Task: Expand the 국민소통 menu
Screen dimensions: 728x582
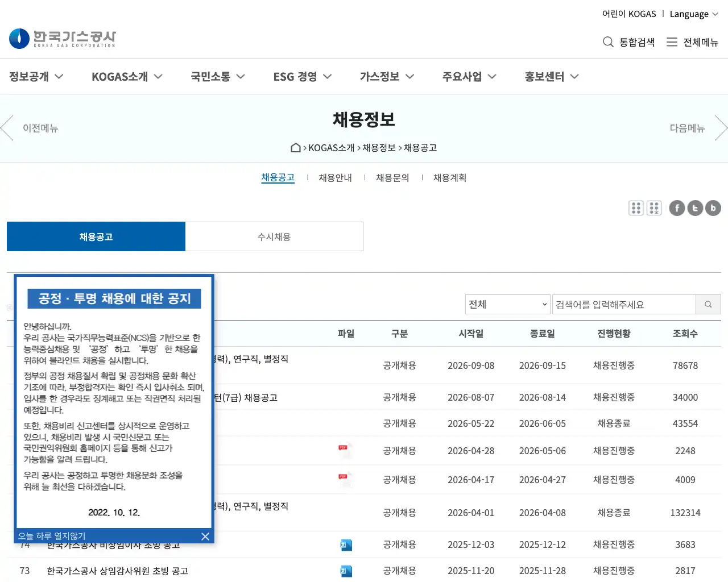Action: pos(218,76)
